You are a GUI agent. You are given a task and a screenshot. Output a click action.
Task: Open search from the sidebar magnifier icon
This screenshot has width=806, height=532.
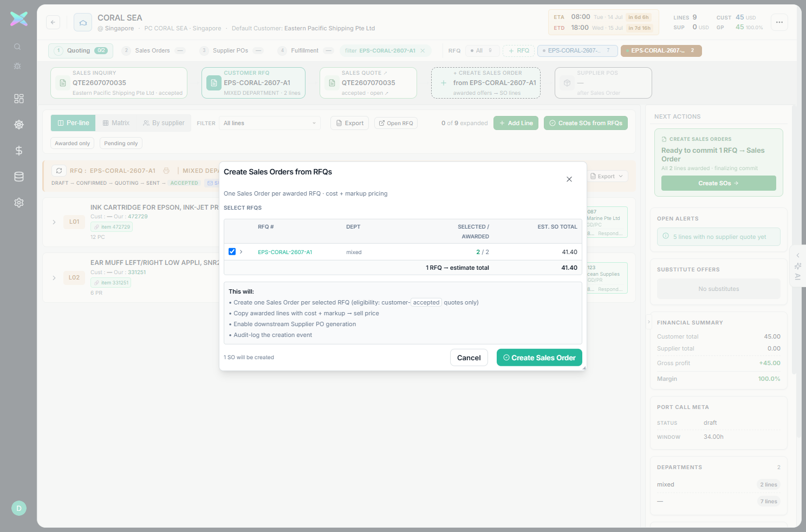pyautogui.click(x=17, y=47)
